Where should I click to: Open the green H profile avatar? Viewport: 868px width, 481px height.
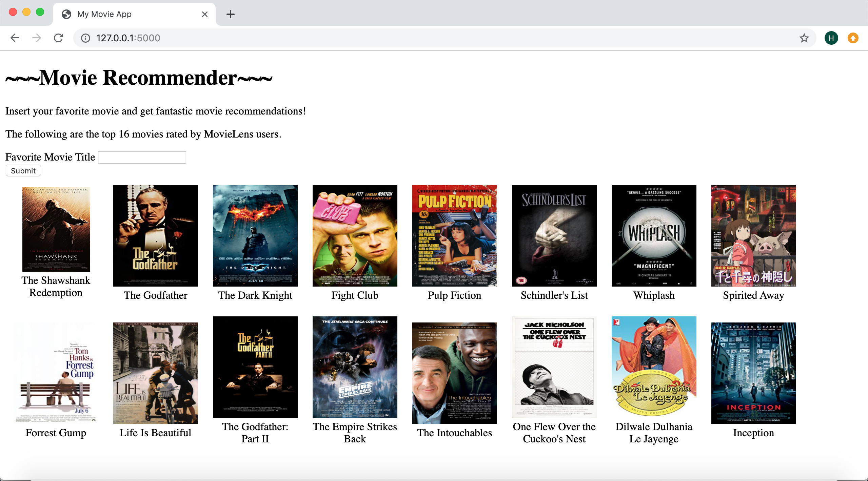pyautogui.click(x=831, y=38)
